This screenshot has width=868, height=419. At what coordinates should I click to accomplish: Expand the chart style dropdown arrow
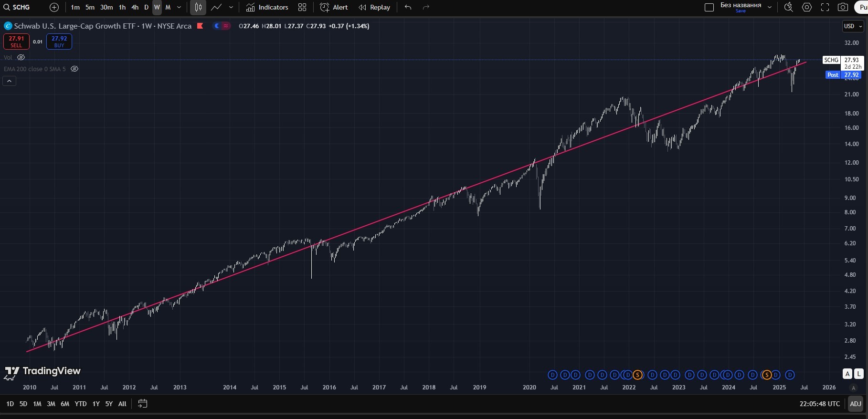click(x=231, y=7)
